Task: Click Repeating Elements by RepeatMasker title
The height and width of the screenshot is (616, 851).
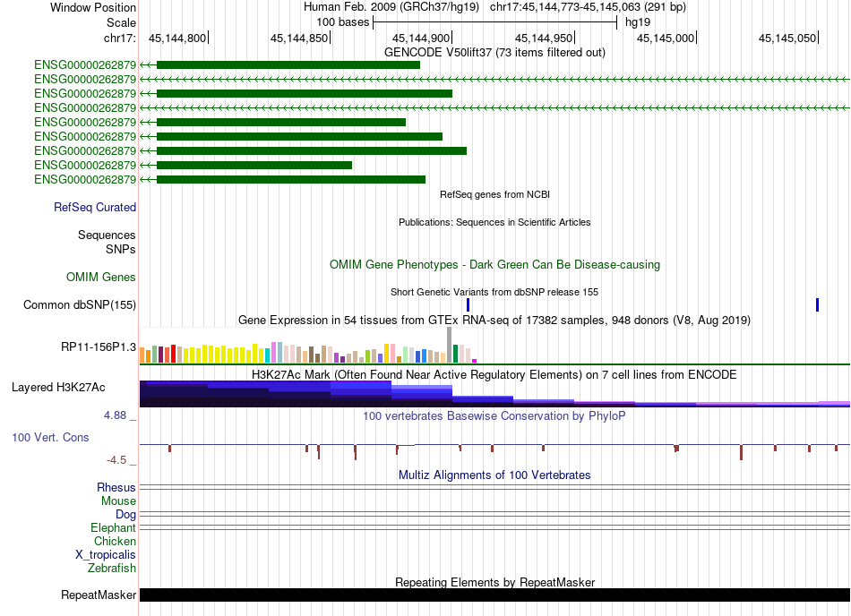Action: coord(495,582)
